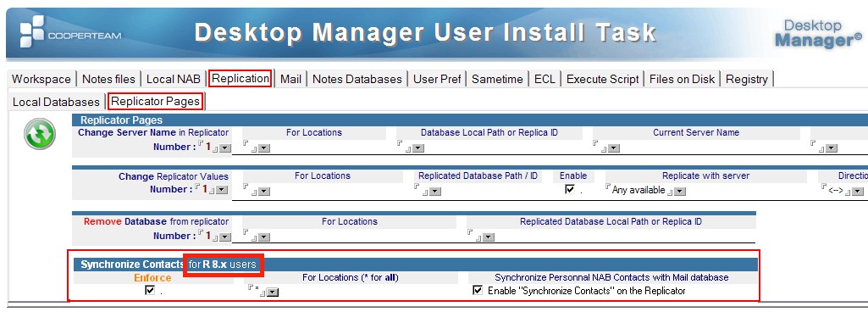
Task: Toggle Enable "Synchronize Contacts" on the Replicator checkbox
Action: pyautogui.click(x=478, y=291)
